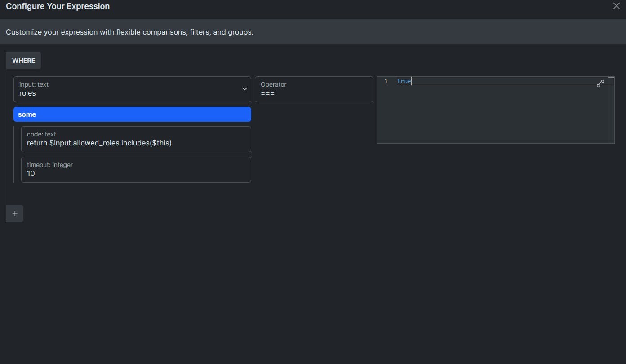This screenshot has height=364, width=626.
Task: Open the roles input chevron dropdown
Action: click(x=244, y=89)
